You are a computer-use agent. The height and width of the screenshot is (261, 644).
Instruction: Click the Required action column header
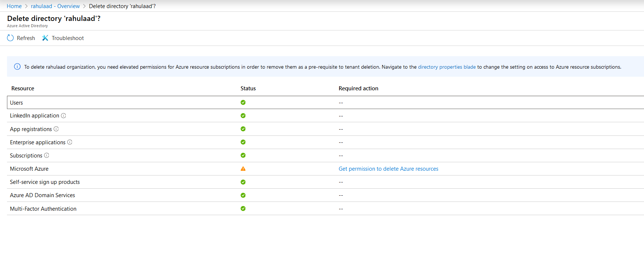coord(359,88)
